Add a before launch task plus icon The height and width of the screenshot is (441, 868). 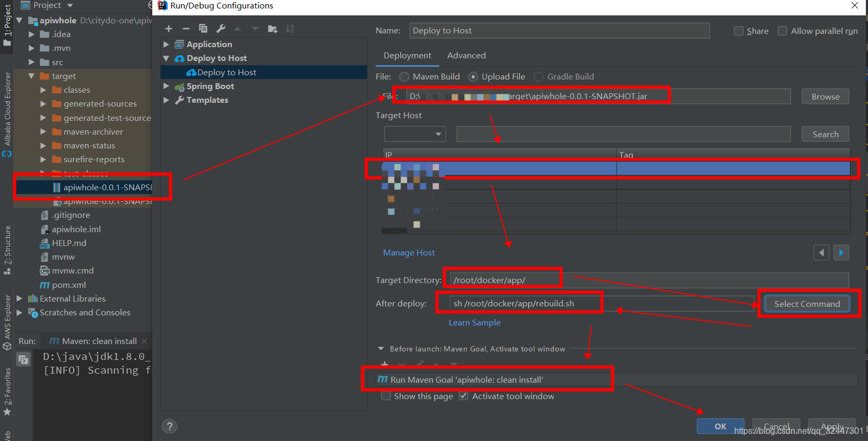click(385, 364)
